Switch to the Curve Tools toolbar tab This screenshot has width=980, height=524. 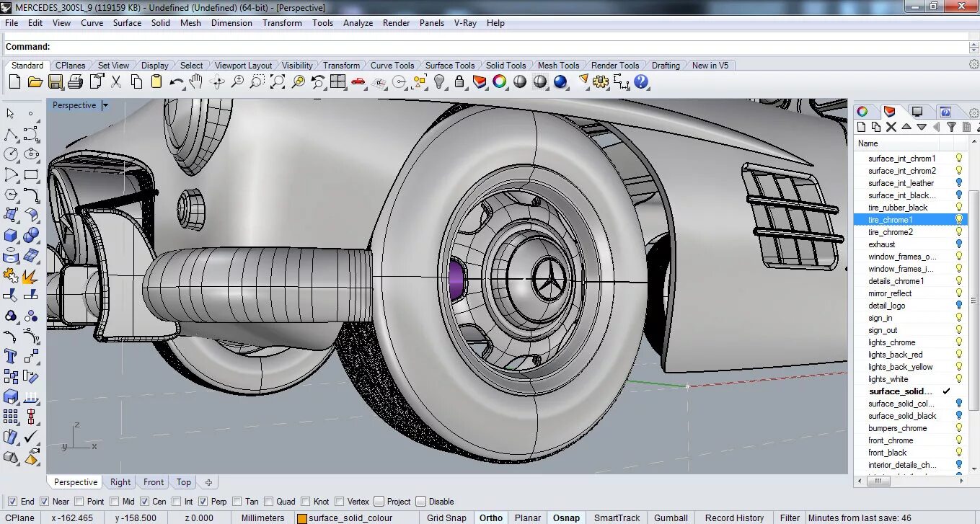pyautogui.click(x=392, y=65)
